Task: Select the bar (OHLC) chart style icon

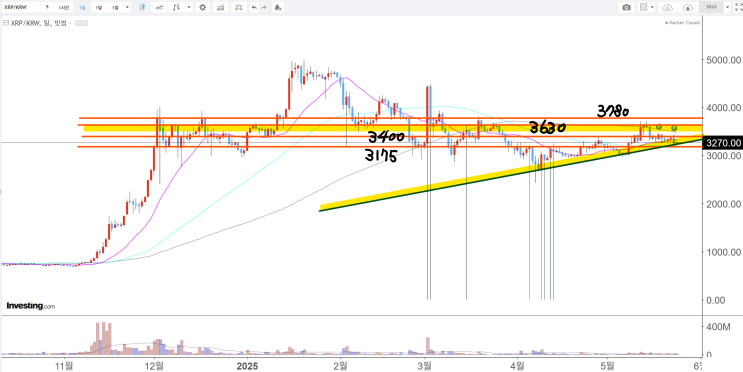Action: point(176,8)
